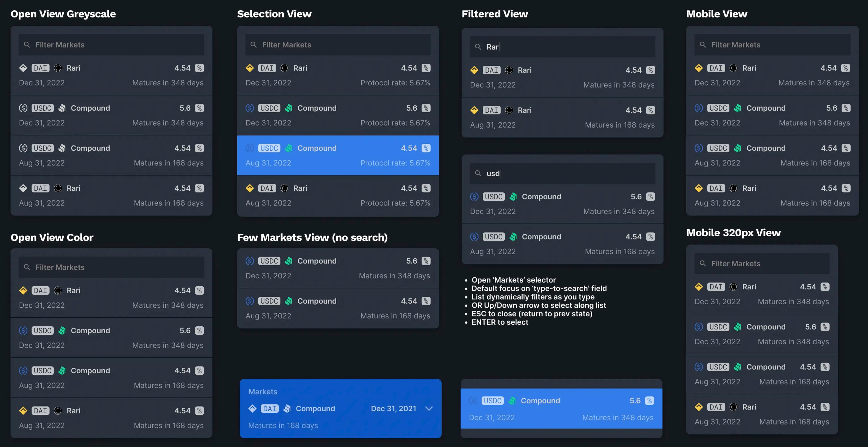Click search icon in Open View Greyscale filter
This screenshot has width=868, height=447.
tap(27, 45)
